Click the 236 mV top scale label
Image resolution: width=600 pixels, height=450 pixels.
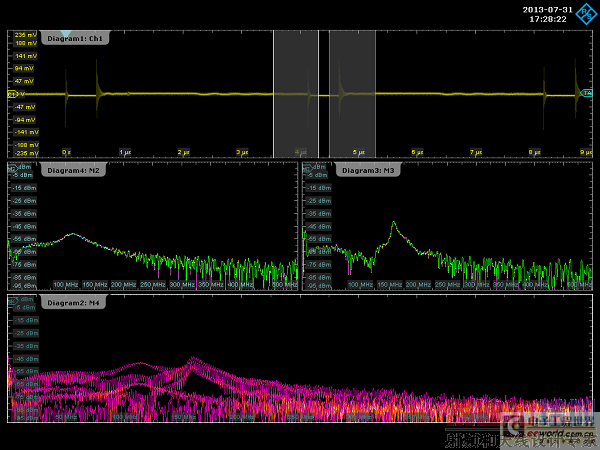tap(24, 35)
